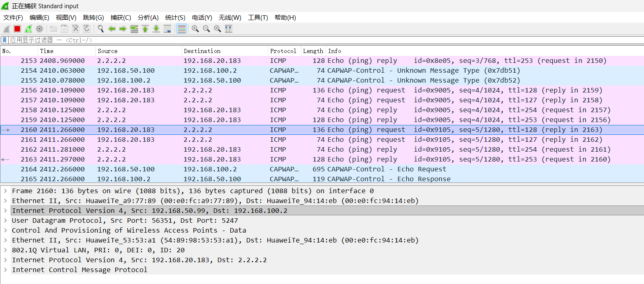The height and width of the screenshot is (284, 644).
Task: Select packet 2164 CAPWAP Echo Request
Action: [x=322, y=169]
